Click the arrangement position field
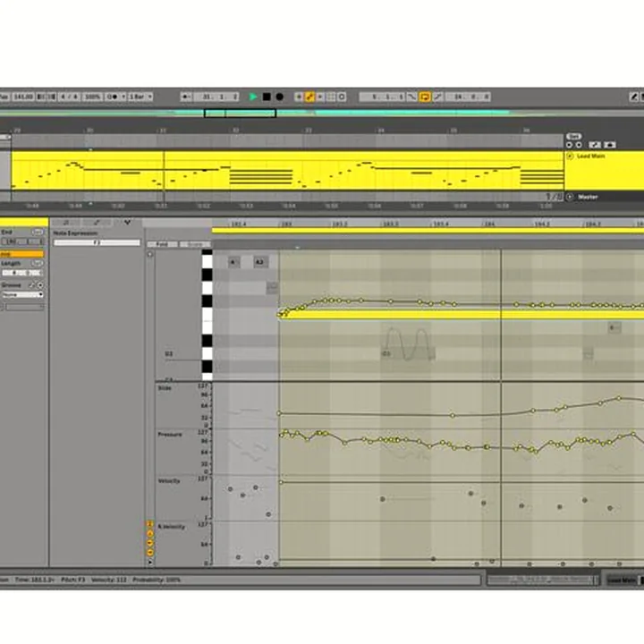The image size is (644, 644). 216,97
